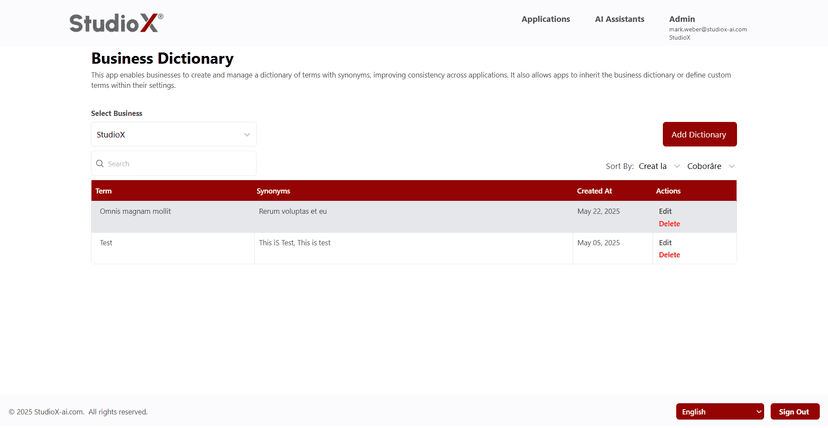Edit the 'Test' term
This screenshot has height=428, width=828.
[665, 243]
